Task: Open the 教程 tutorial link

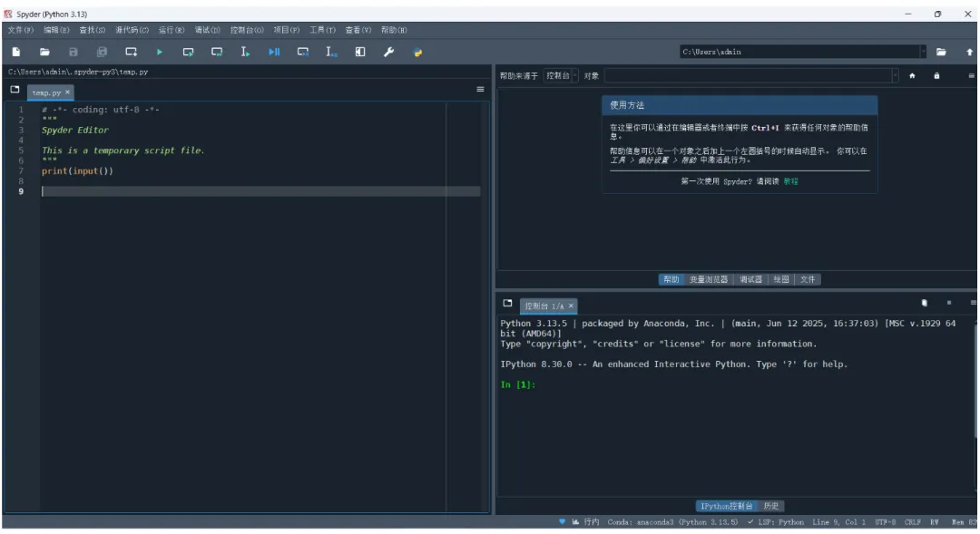Action: [x=791, y=181]
